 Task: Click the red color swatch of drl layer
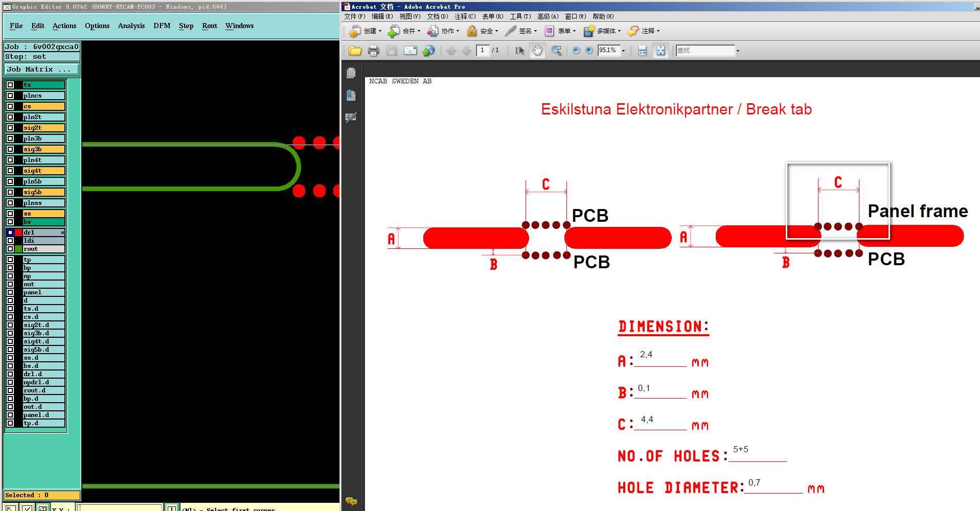click(19, 233)
